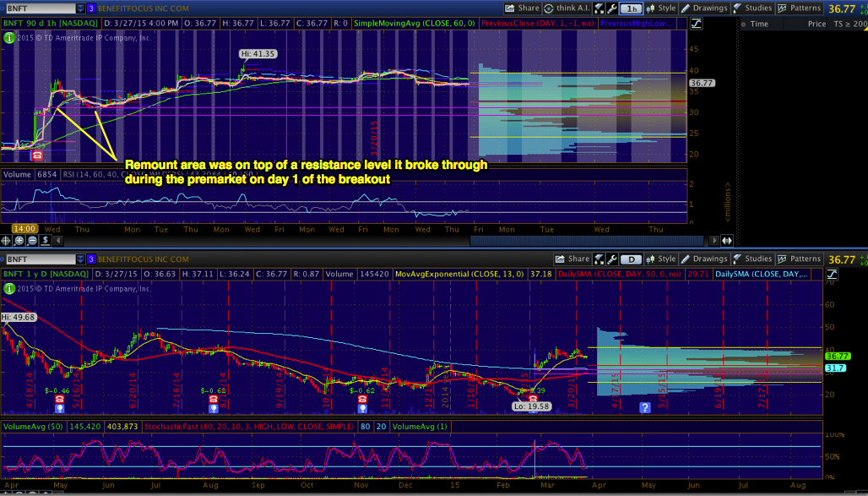Viewport: 868px width, 496px height.
Task: Click the crosshair pan icon below upper chart
Action: (7, 240)
